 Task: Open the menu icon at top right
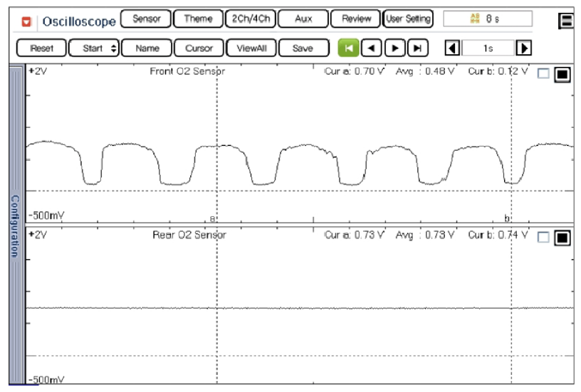pos(567,21)
